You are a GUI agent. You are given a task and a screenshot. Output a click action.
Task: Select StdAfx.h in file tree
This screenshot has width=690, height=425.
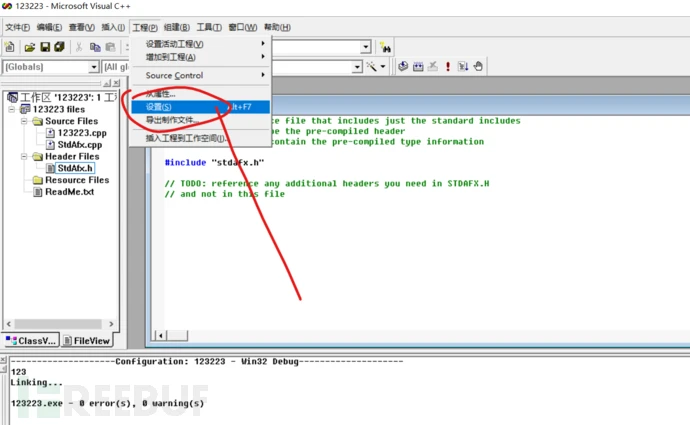pos(75,168)
